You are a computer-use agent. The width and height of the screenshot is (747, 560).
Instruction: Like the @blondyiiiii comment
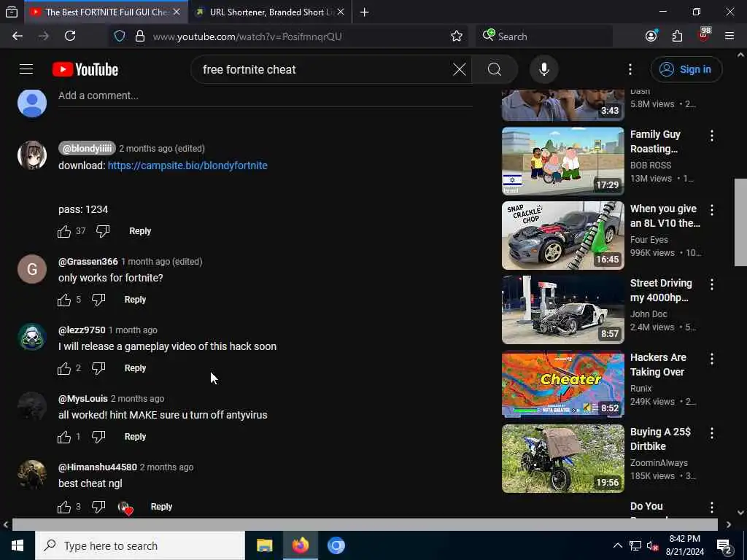pos(64,231)
